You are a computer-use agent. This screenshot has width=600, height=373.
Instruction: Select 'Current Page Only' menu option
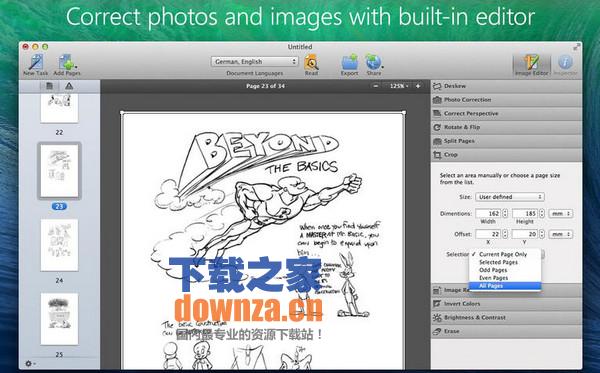click(x=505, y=254)
